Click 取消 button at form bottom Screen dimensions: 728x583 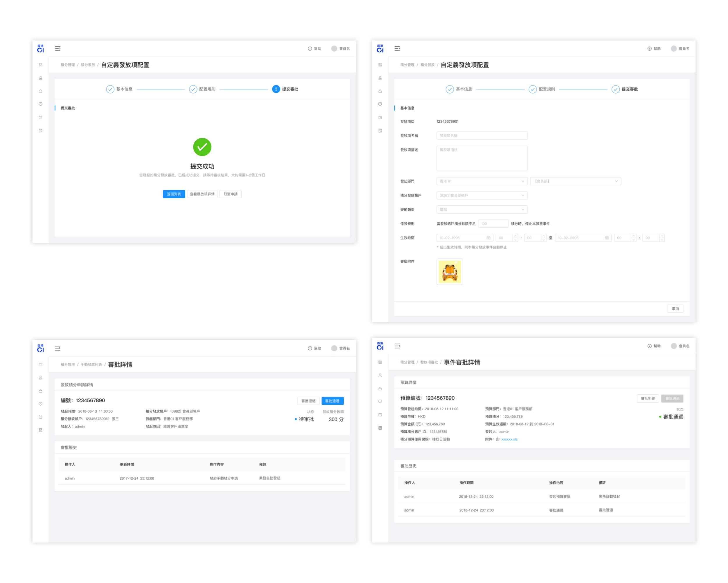pos(675,309)
